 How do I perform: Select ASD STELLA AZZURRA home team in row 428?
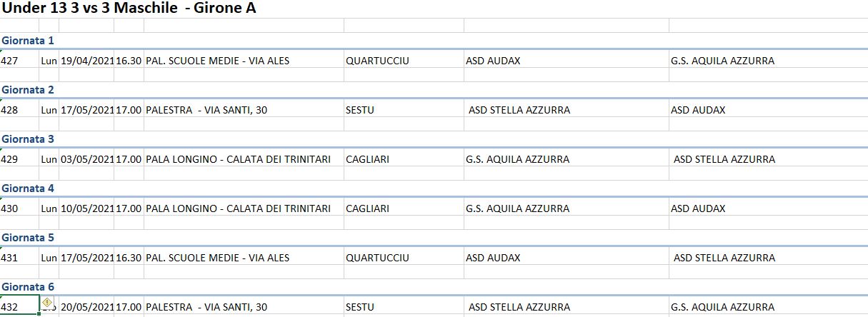coord(566,110)
